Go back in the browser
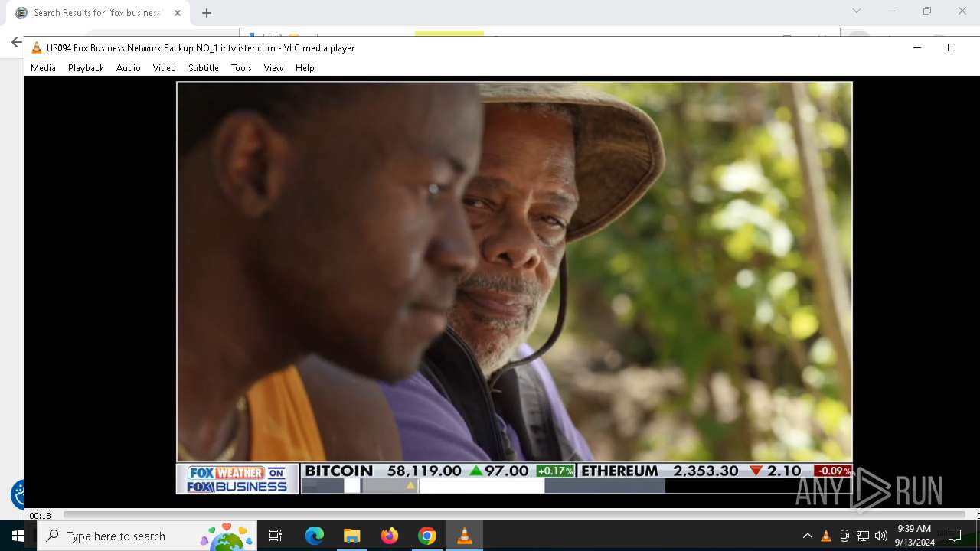 [x=16, y=42]
